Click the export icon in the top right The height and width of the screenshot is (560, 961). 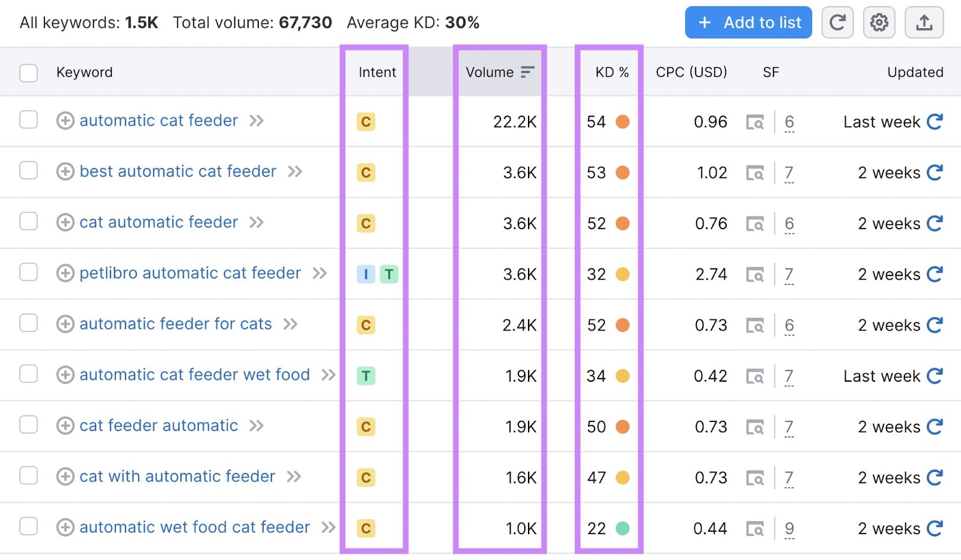tap(924, 22)
